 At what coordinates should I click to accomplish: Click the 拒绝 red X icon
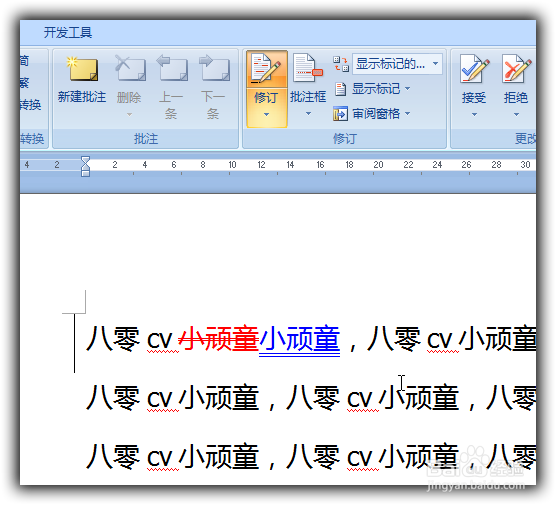[x=517, y=69]
